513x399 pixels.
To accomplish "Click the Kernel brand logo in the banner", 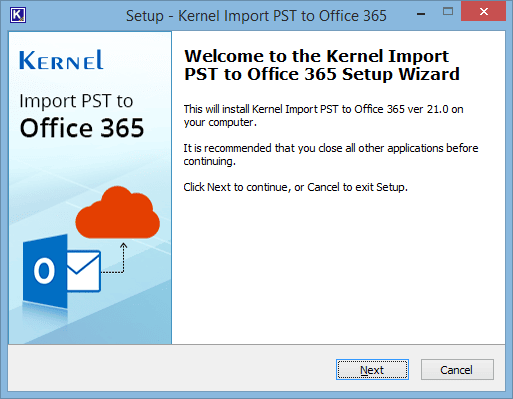I will click(61, 60).
